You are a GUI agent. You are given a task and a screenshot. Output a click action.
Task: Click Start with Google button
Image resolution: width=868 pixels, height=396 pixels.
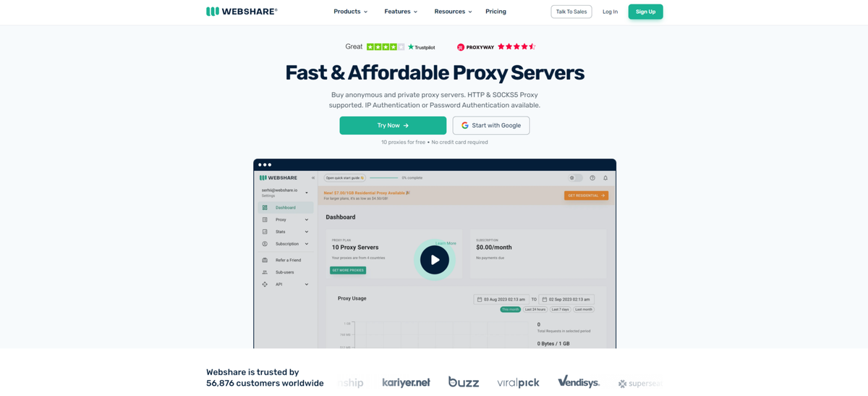[x=491, y=125]
